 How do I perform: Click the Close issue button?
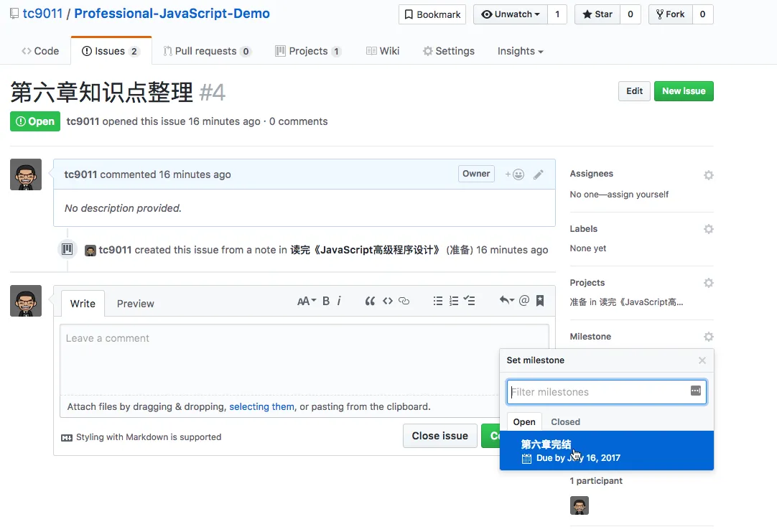(x=439, y=436)
